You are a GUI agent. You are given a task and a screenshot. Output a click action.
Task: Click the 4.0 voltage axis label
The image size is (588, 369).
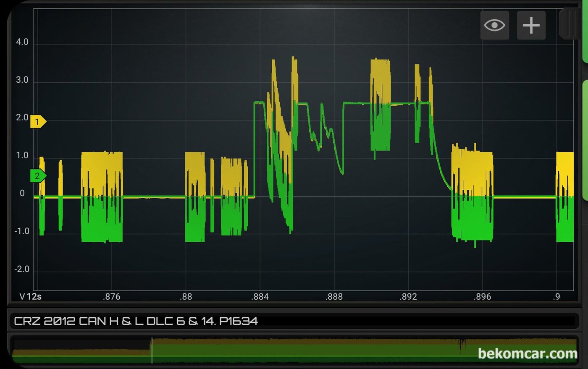(x=22, y=42)
